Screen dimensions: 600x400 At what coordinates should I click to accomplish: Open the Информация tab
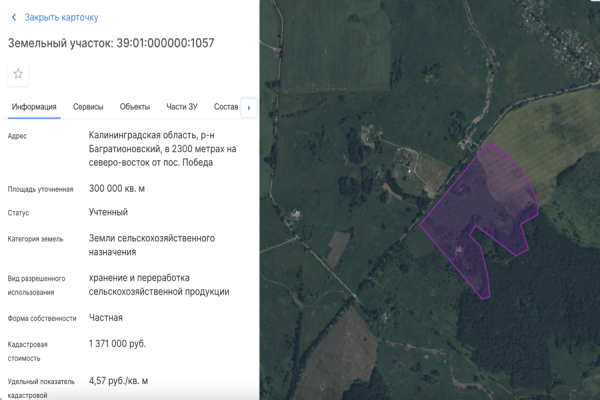coord(33,107)
